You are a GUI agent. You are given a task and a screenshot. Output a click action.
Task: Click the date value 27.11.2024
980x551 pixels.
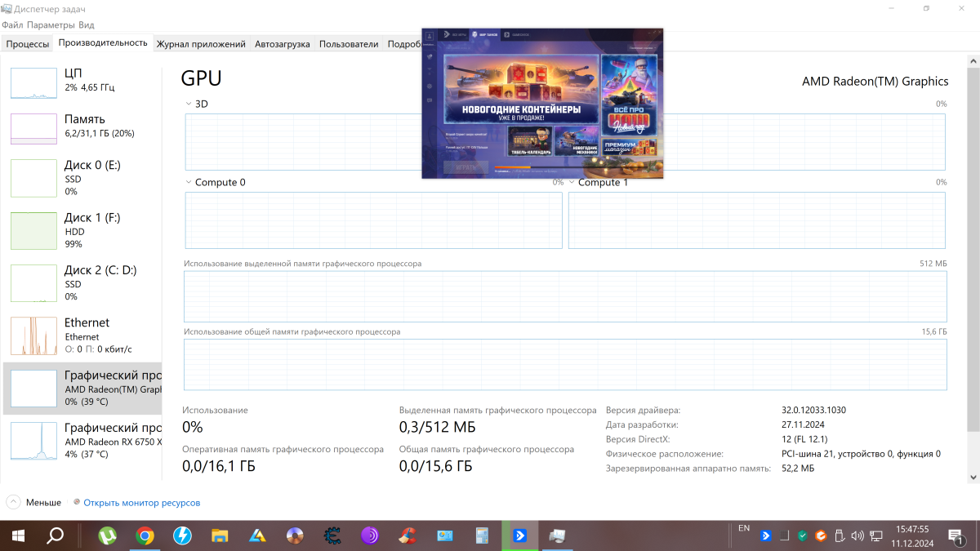point(804,424)
